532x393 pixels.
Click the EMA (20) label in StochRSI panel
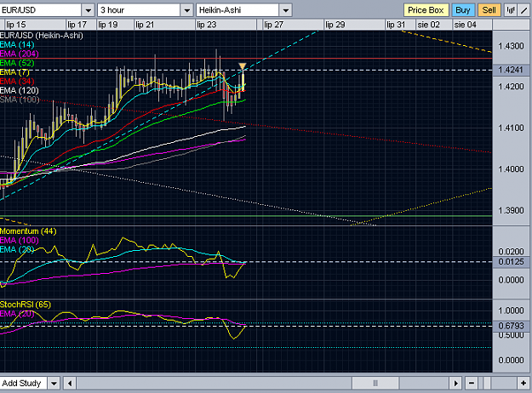pyautogui.click(x=17, y=313)
